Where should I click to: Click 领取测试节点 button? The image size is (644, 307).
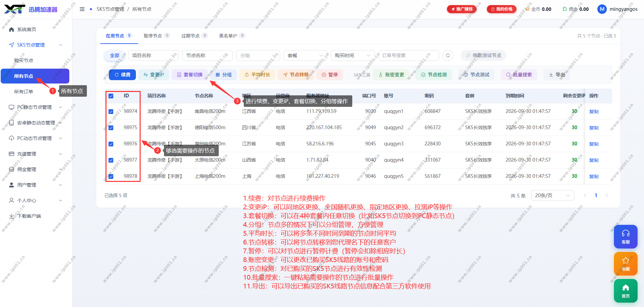483,55
